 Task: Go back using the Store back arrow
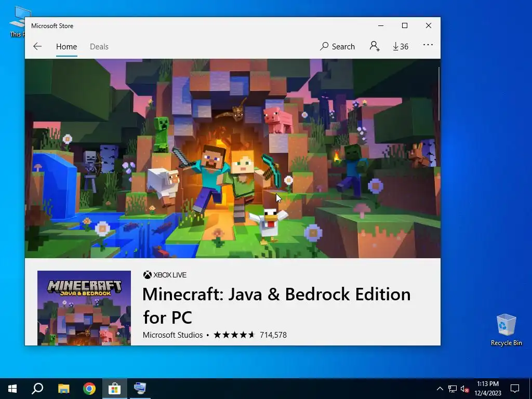click(x=37, y=46)
